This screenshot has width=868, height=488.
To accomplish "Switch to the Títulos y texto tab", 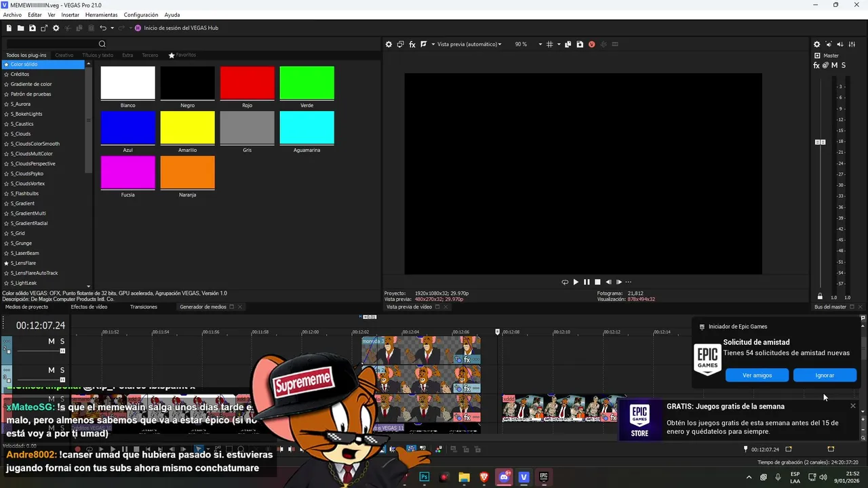I will coord(98,55).
